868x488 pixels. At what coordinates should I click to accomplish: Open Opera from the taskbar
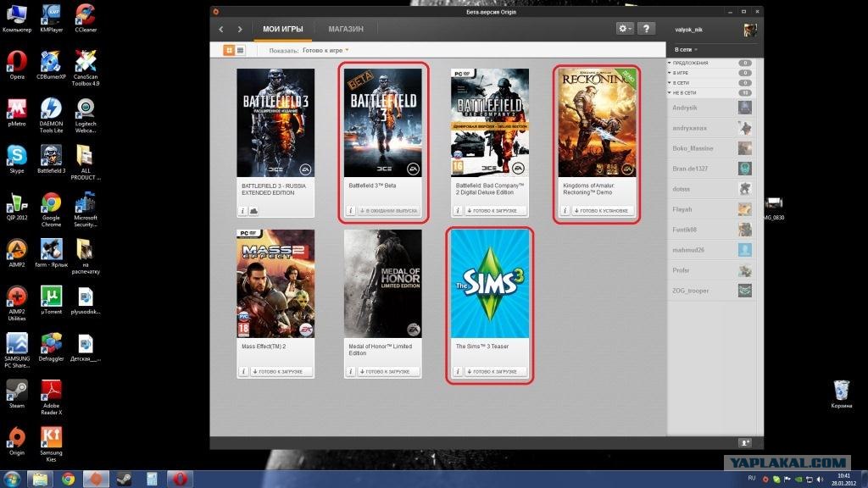tap(180, 479)
